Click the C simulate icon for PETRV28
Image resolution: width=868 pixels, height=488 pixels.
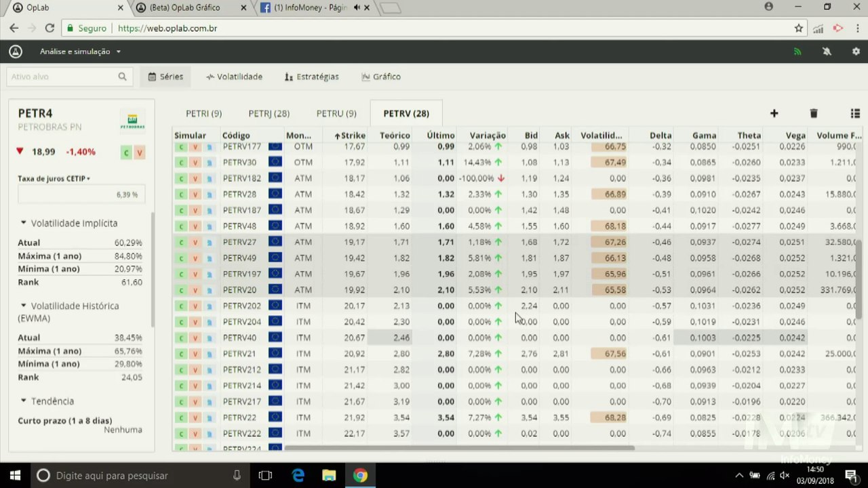(x=181, y=195)
